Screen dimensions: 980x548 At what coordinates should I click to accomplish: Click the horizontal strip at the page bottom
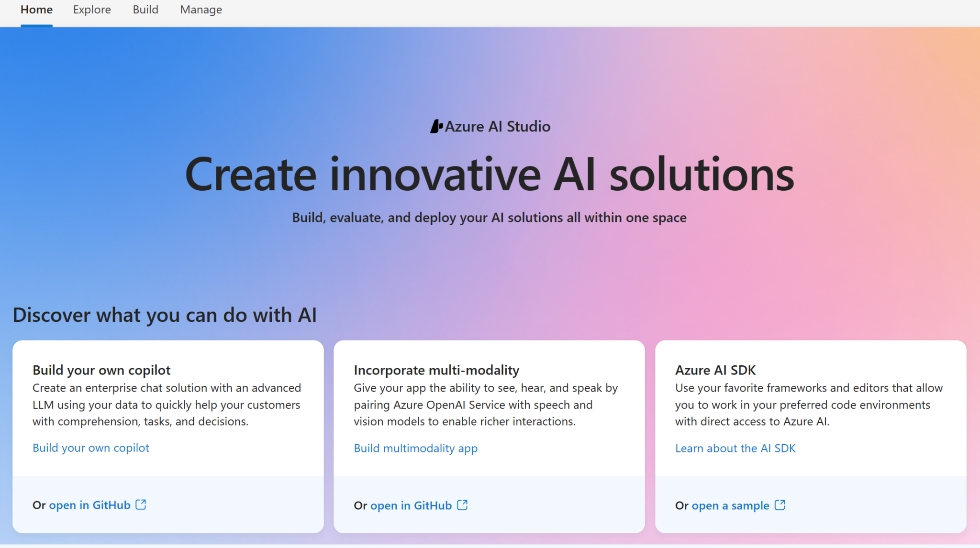pyautogui.click(x=490, y=545)
